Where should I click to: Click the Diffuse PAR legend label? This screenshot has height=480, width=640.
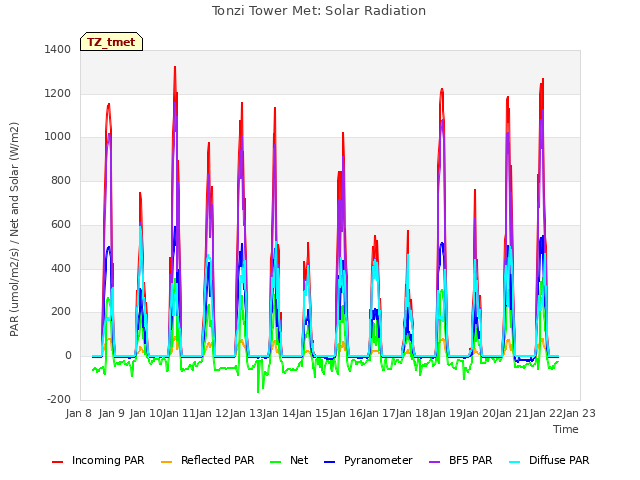559,460
